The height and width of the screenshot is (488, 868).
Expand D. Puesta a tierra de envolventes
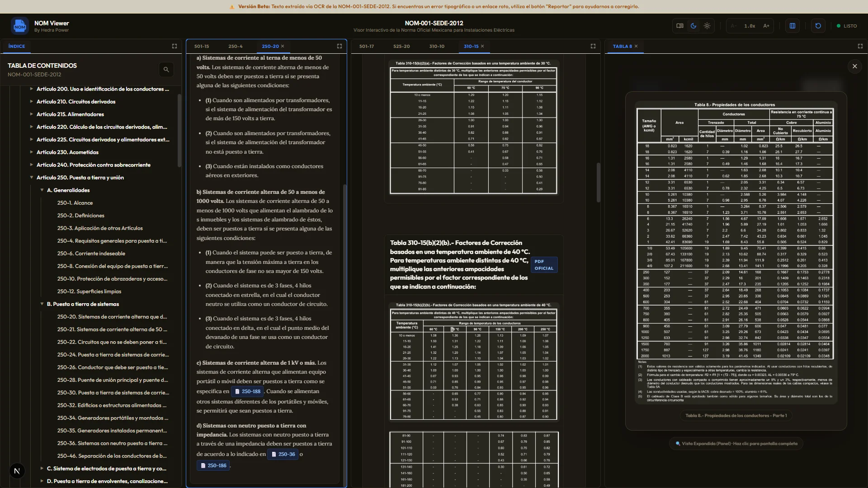[x=42, y=481]
